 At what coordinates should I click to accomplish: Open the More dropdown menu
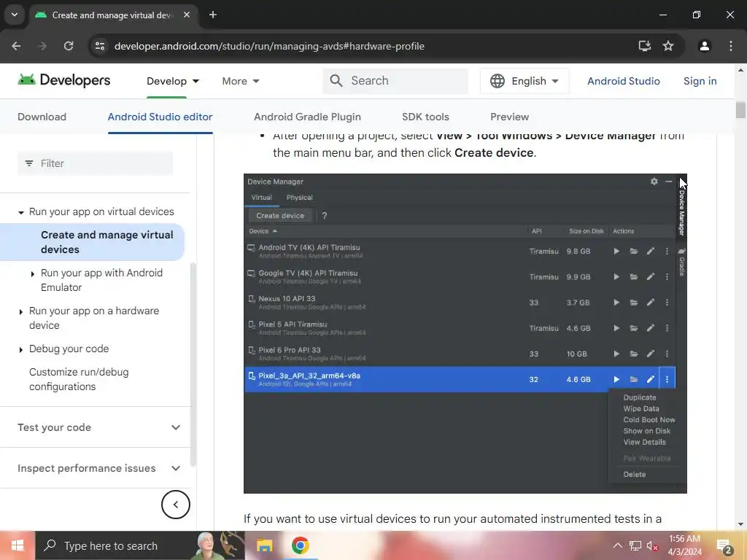241,81
